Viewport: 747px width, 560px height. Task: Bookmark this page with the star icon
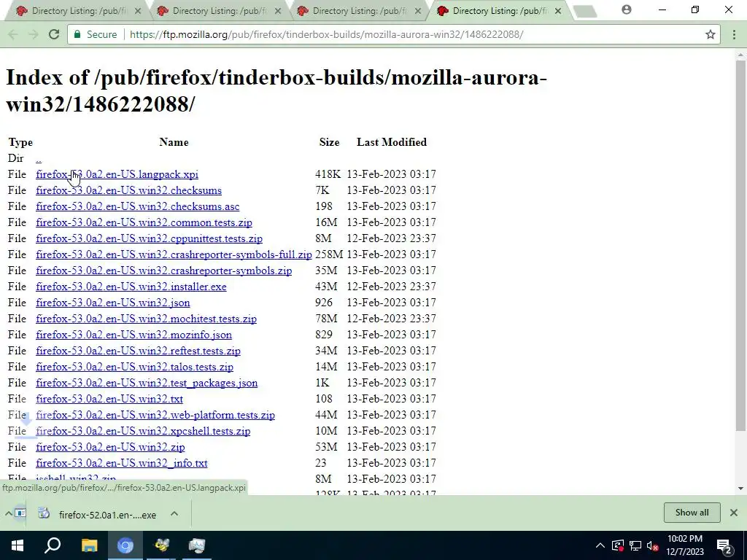pos(711,34)
